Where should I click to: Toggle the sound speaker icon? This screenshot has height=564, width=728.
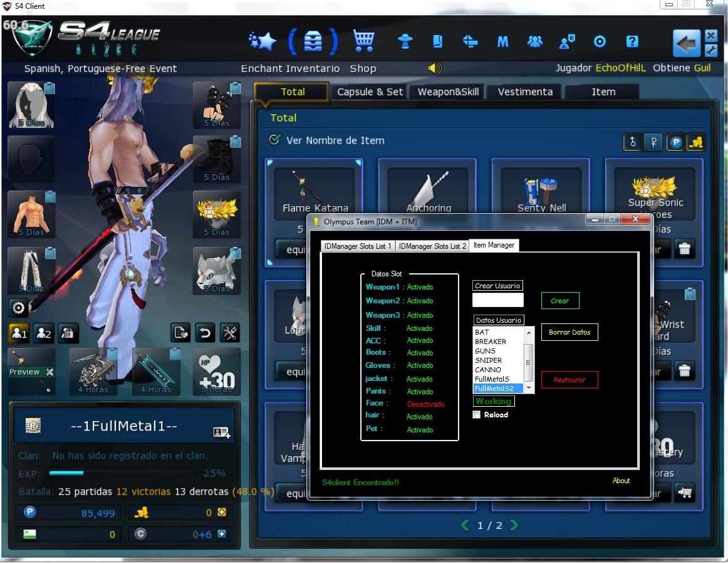click(435, 68)
